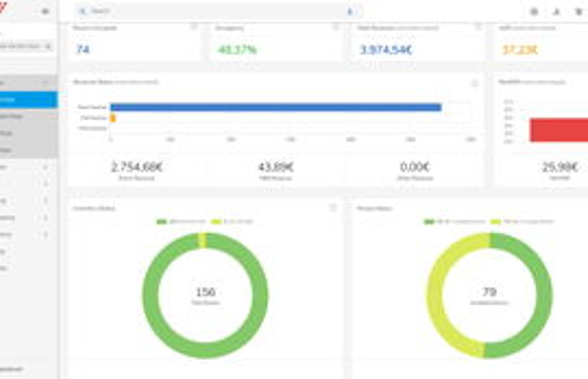Open options icon on the 43.37% card
This screenshot has width=588, height=379.
pos(336,27)
